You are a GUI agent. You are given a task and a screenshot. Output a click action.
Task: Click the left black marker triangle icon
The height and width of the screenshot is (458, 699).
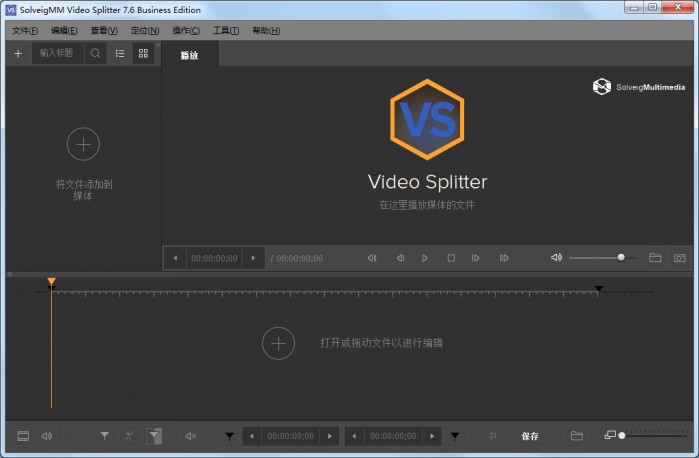[230, 436]
